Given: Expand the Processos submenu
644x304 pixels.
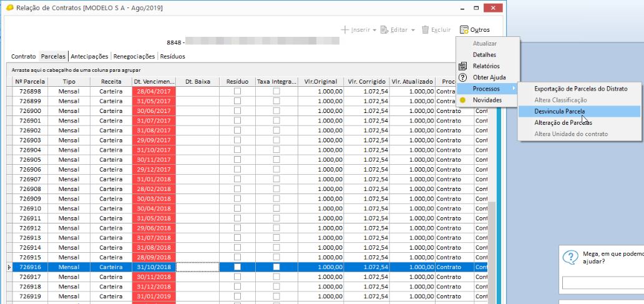Looking at the screenshot, I should (487, 89).
